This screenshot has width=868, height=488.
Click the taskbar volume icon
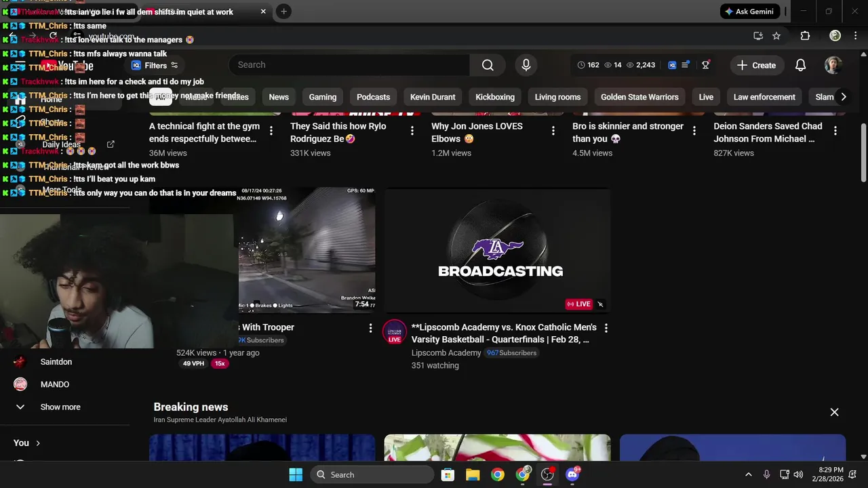(x=798, y=474)
